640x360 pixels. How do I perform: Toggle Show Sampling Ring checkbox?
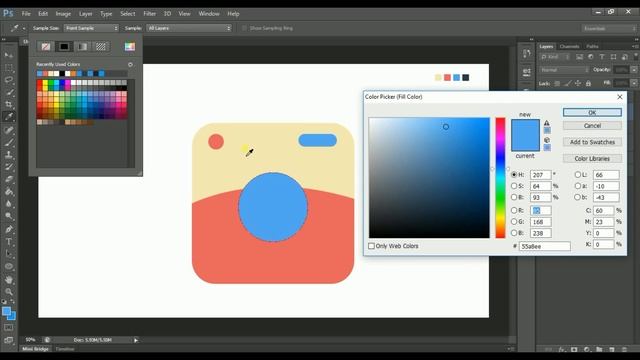[x=244, y=28]
